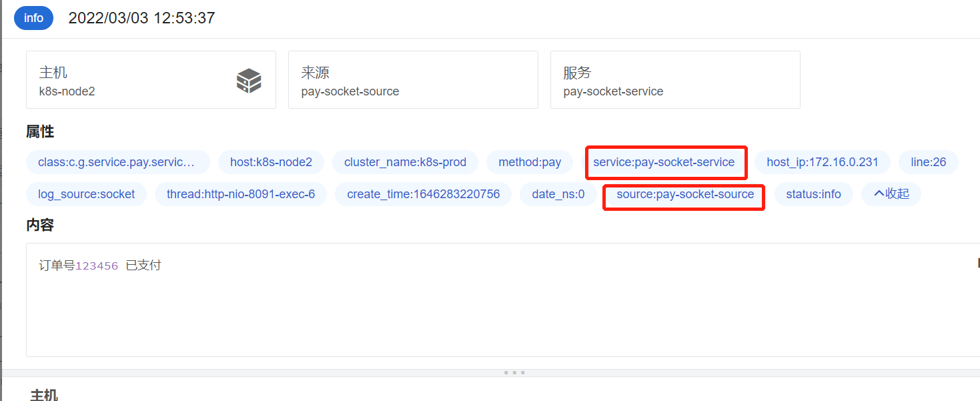Click the thread:http-nio-8091-exec-6 tag
Viewport: 980px width, 401px height.
241,194
